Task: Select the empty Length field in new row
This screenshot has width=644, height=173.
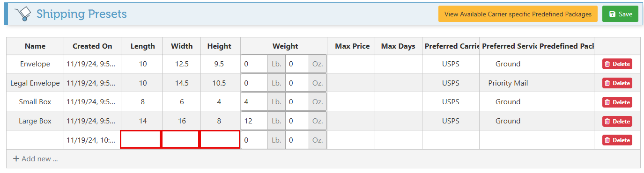Action: tap(141, 140)
